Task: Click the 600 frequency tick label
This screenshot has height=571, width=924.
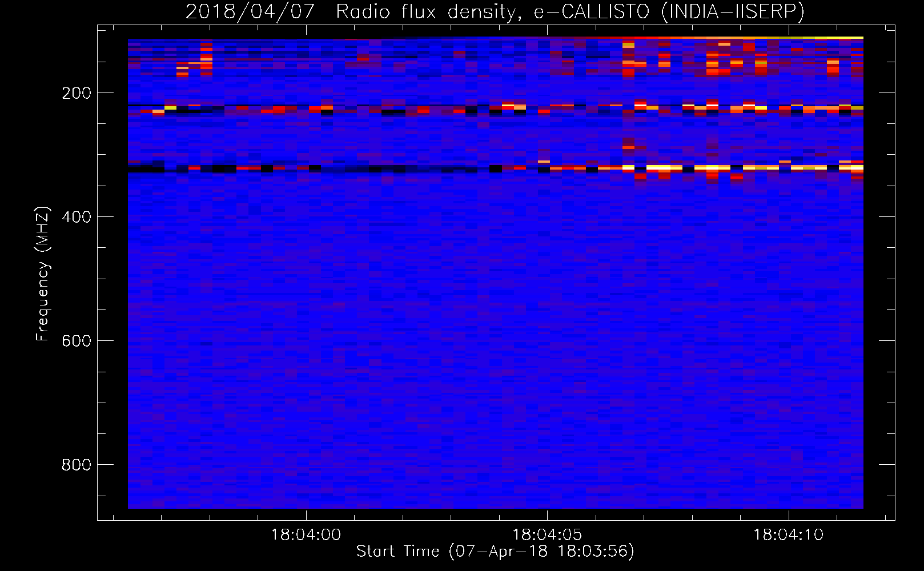Action: click(x=77, y=341)
